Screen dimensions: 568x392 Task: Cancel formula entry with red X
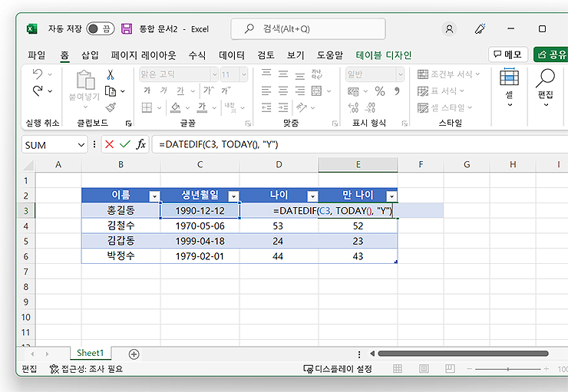[x=109, y=144]
